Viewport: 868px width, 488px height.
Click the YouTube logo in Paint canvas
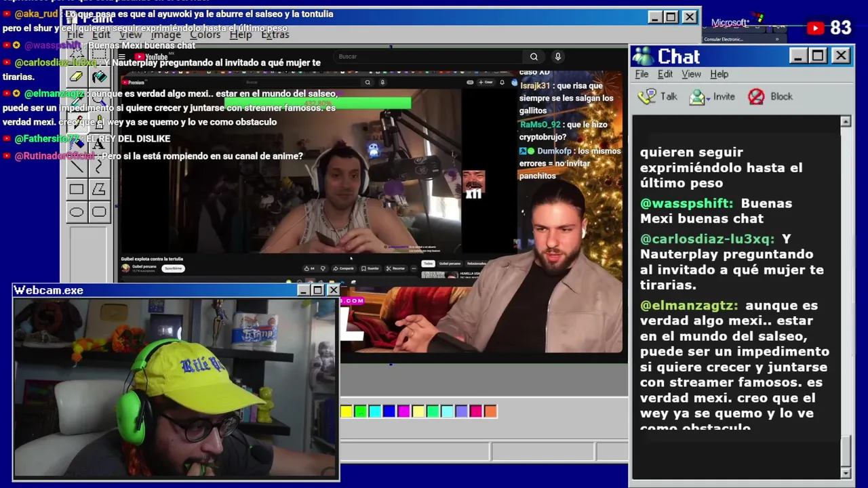(x=151, y=57)
